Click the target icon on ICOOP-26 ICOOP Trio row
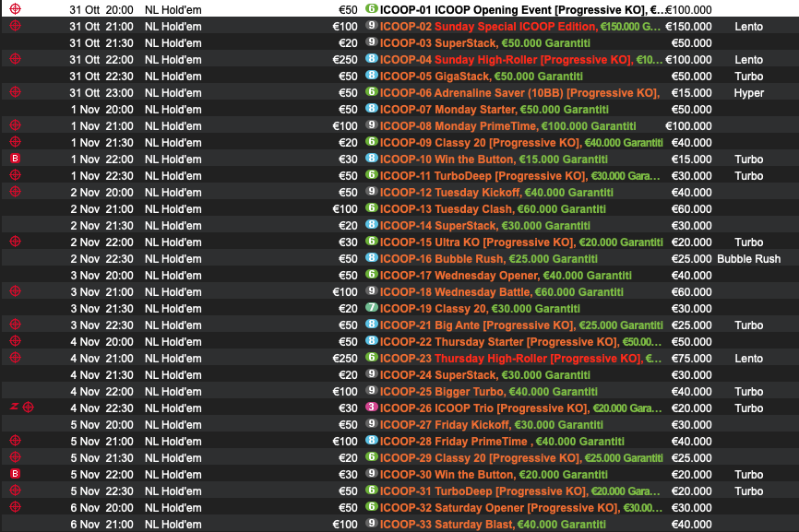 coord(29,408)
